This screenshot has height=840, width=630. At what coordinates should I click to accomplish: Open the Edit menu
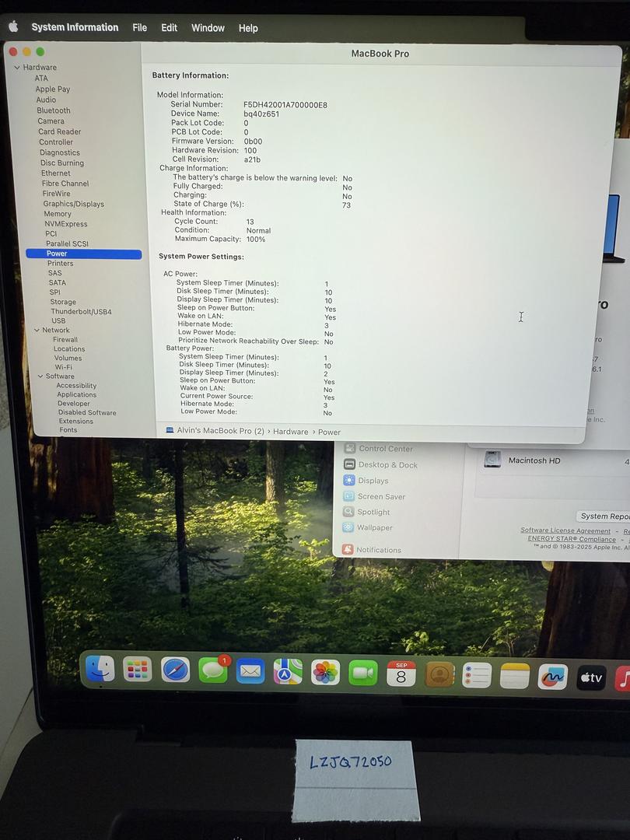coord(170,28)
